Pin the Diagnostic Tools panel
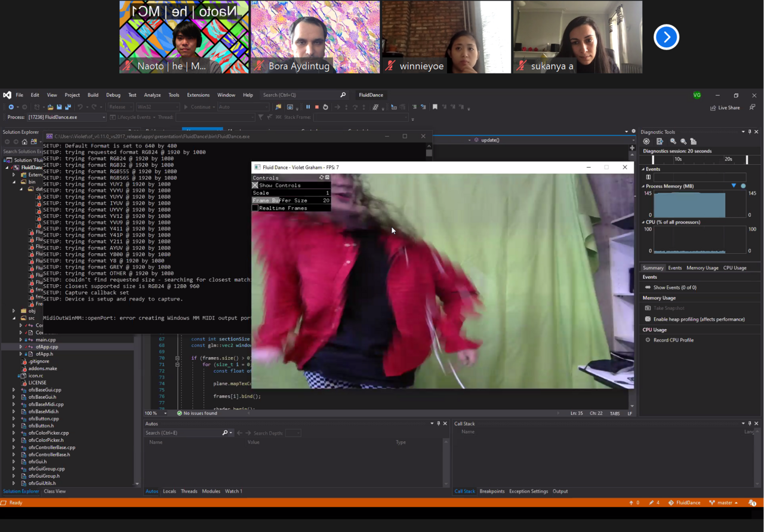 (750, 132)
